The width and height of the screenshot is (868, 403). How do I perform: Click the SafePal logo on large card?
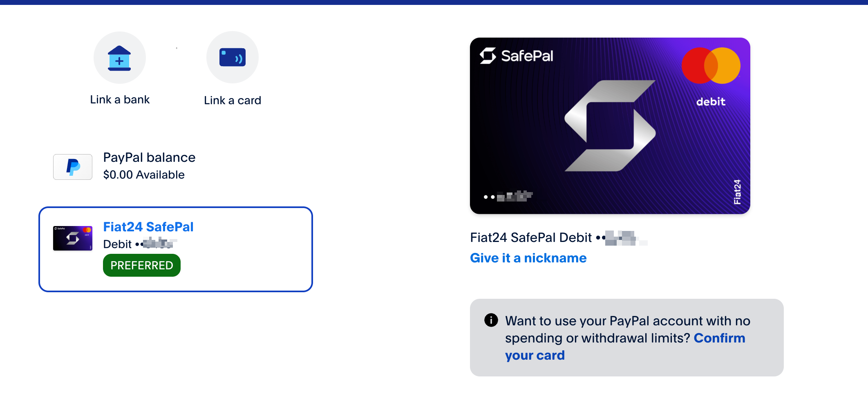click(x=517, y=56)
